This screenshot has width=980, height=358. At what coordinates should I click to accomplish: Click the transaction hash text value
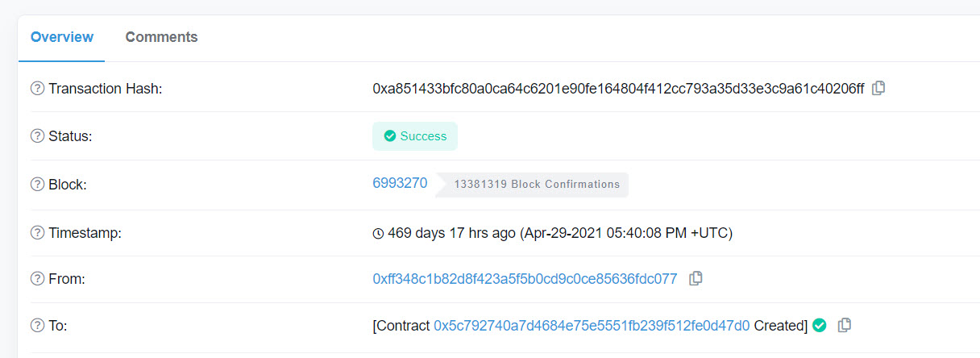618,89
